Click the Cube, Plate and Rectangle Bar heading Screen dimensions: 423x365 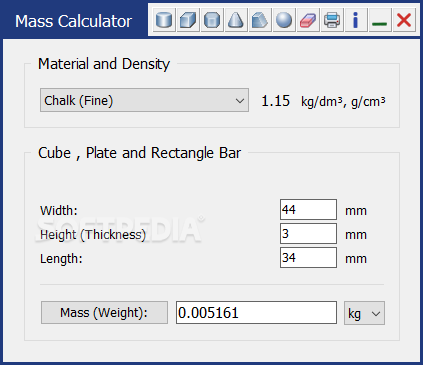139,153
